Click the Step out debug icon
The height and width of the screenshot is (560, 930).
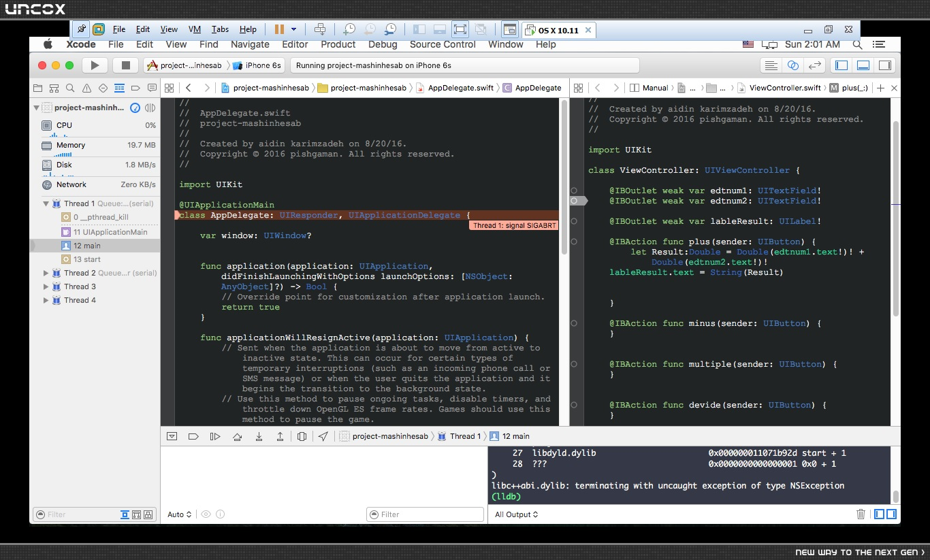[x=280, y=436]
